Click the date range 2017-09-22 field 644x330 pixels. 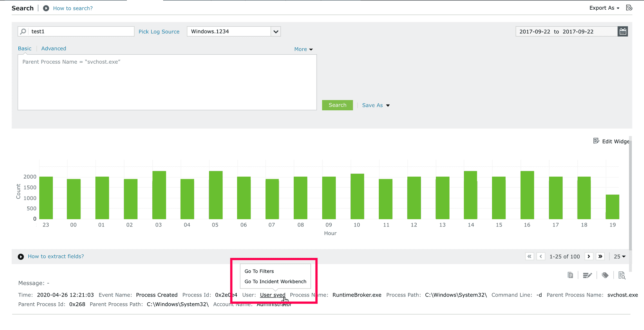point(567,32)
